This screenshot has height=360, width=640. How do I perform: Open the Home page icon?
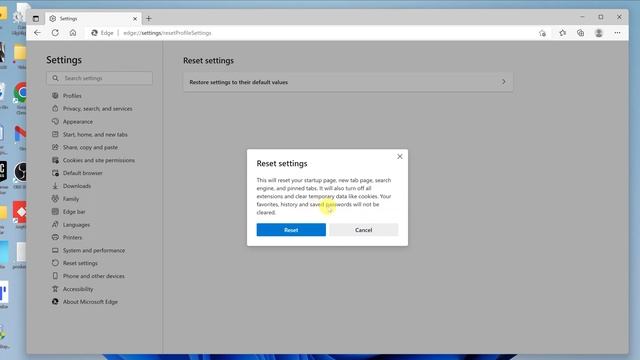click(73, 33)
